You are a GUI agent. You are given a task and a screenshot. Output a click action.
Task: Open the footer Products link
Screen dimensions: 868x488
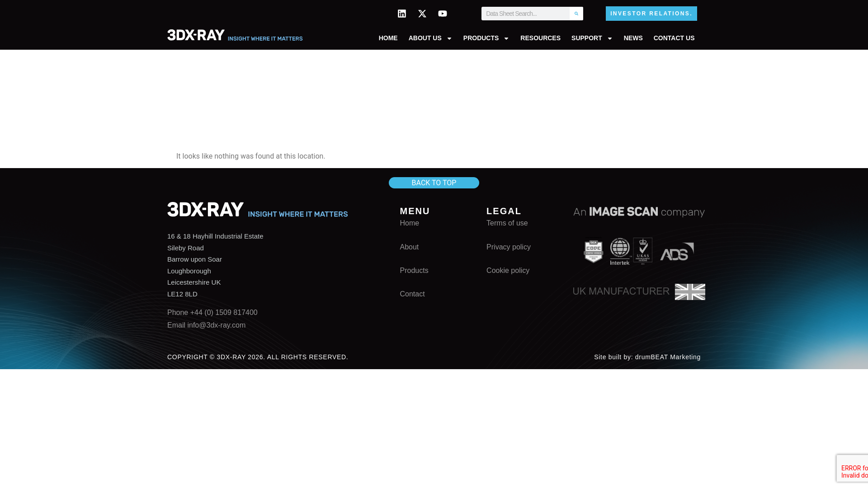click(414, 271)
